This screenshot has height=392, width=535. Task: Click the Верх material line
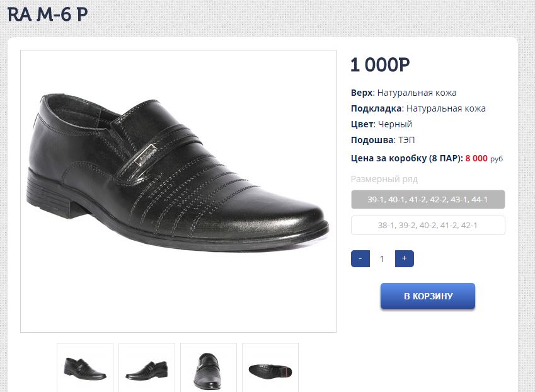[x=403, y=93]
